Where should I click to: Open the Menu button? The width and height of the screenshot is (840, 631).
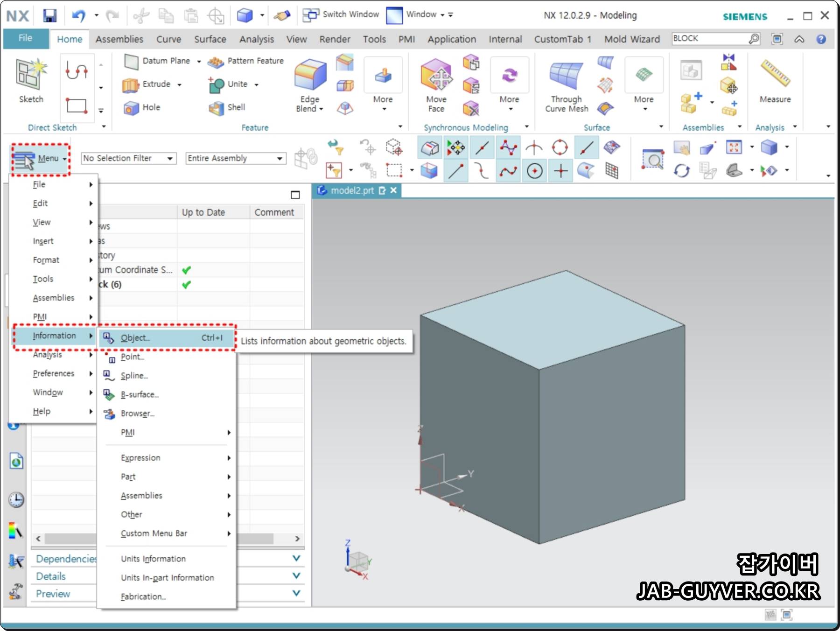[x=41, y=159]
